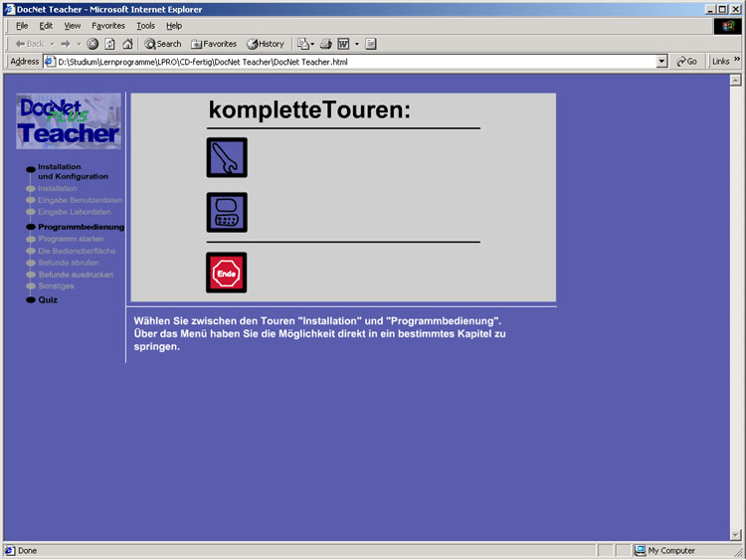Click the DocNet Plus Teacher logo
746x560 pixels.
coord(69,121)
